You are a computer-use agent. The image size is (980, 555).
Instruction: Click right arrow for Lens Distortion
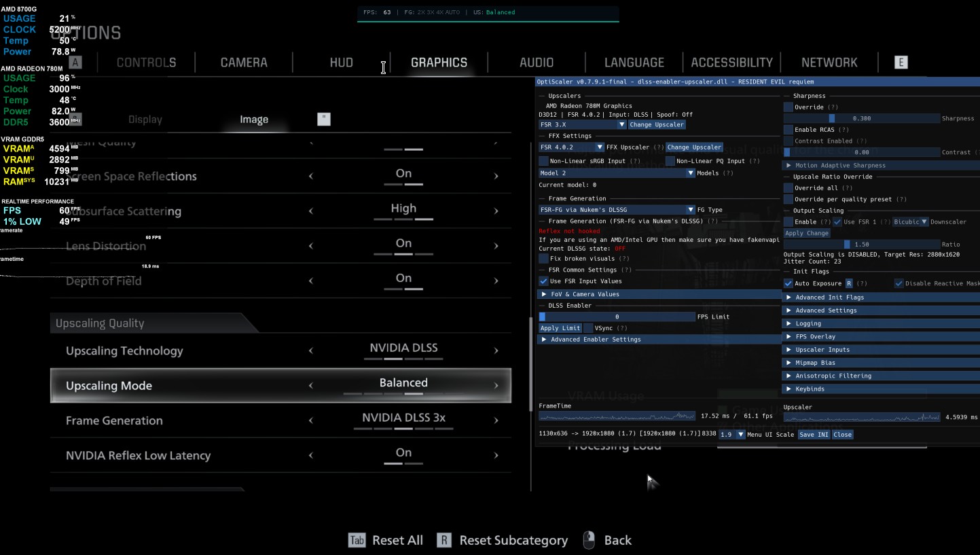coord(496,246)
